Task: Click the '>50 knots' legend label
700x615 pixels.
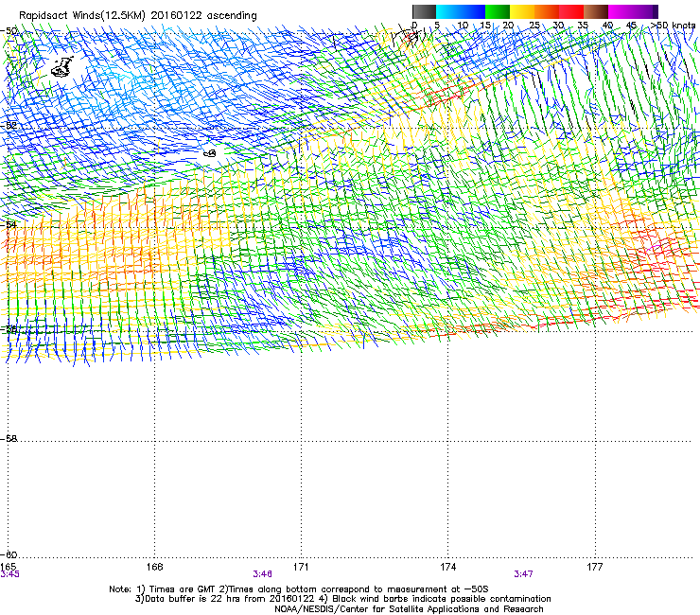Action: (x=674, y=26)
